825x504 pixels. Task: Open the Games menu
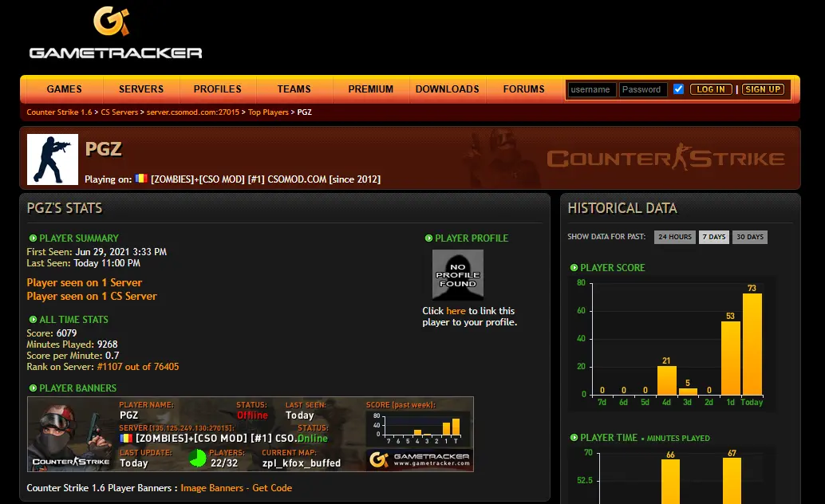point(64,89)
